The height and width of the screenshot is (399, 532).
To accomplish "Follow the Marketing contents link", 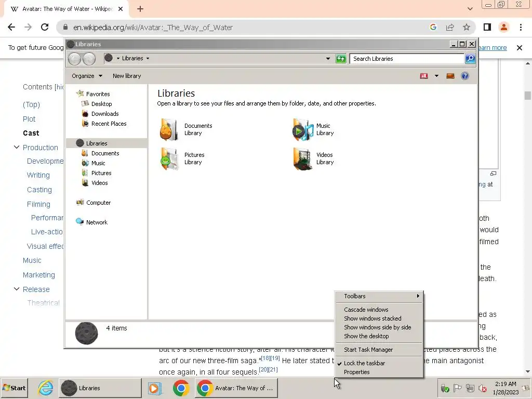I will click(x=38, y=275).
